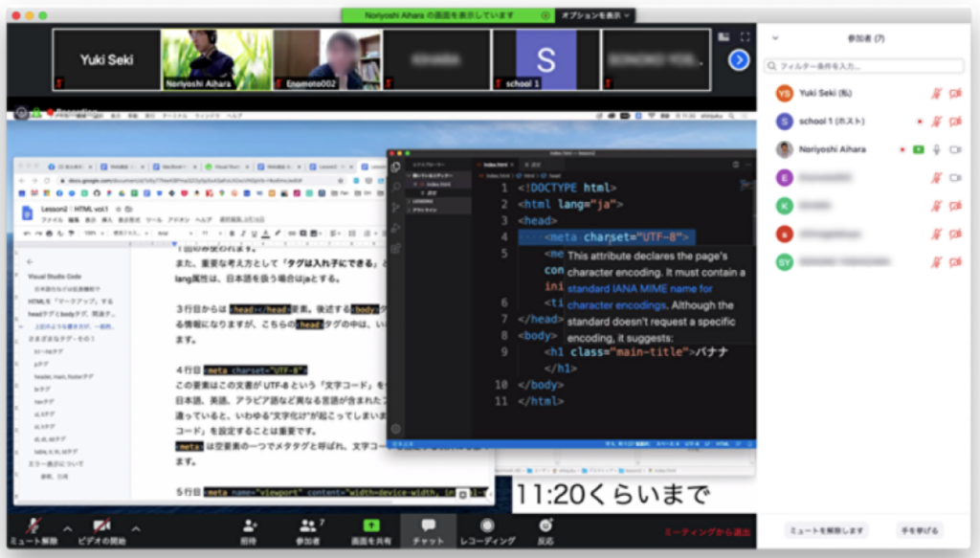Click the text color icon in Docs toolbar
Screen dimensions: 980x558
(x=266, y=234)
